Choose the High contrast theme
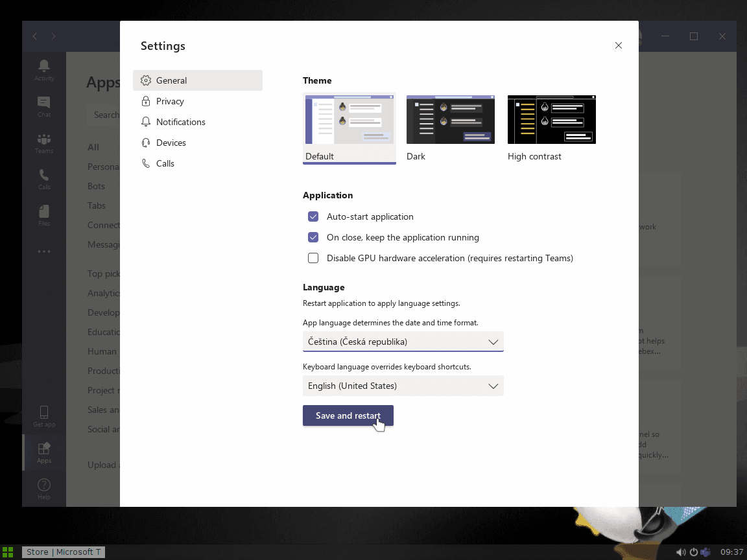 551,119
